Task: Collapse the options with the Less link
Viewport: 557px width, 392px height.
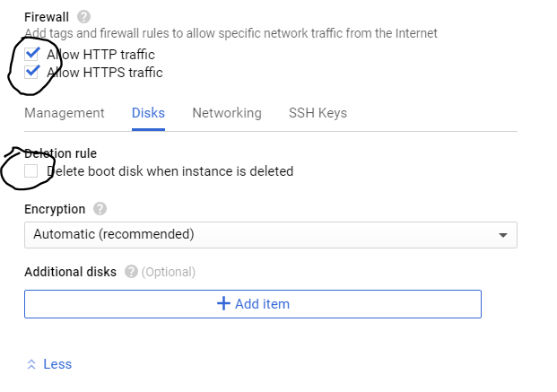Action: pyautogui.click(x=57, y=364)
